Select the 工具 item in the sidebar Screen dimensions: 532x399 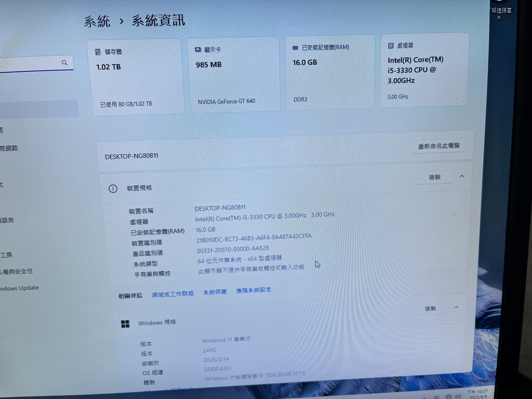point(6,255)
